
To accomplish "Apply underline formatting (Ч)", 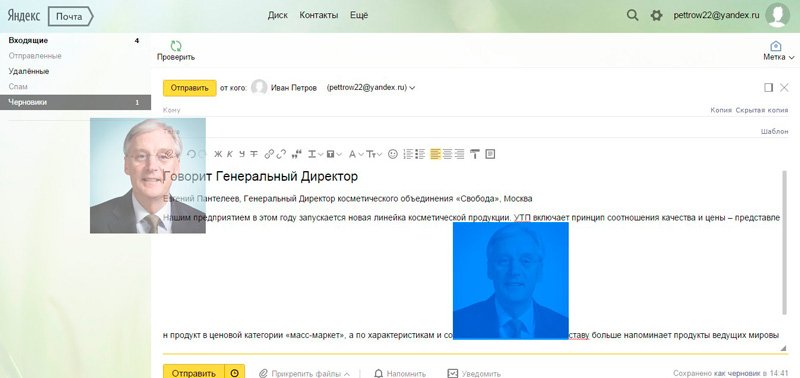I will click(242, 154).
